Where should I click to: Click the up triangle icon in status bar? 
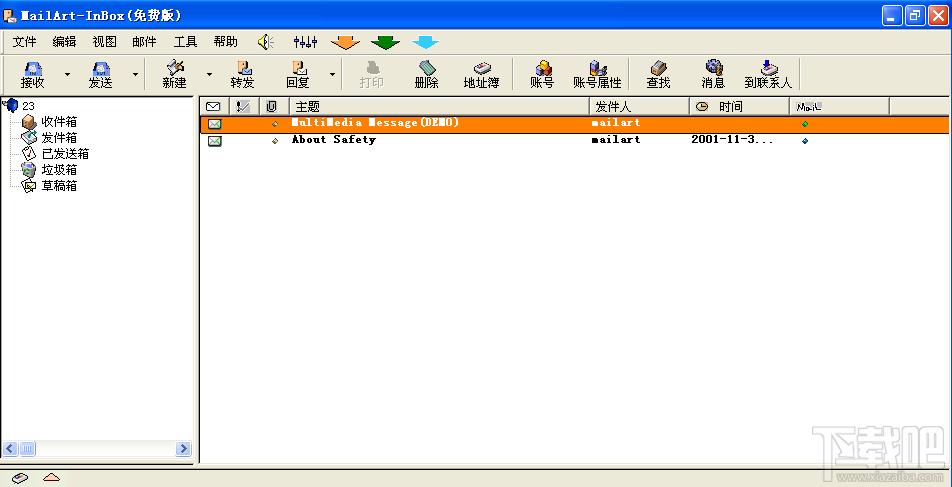point(52,478)
